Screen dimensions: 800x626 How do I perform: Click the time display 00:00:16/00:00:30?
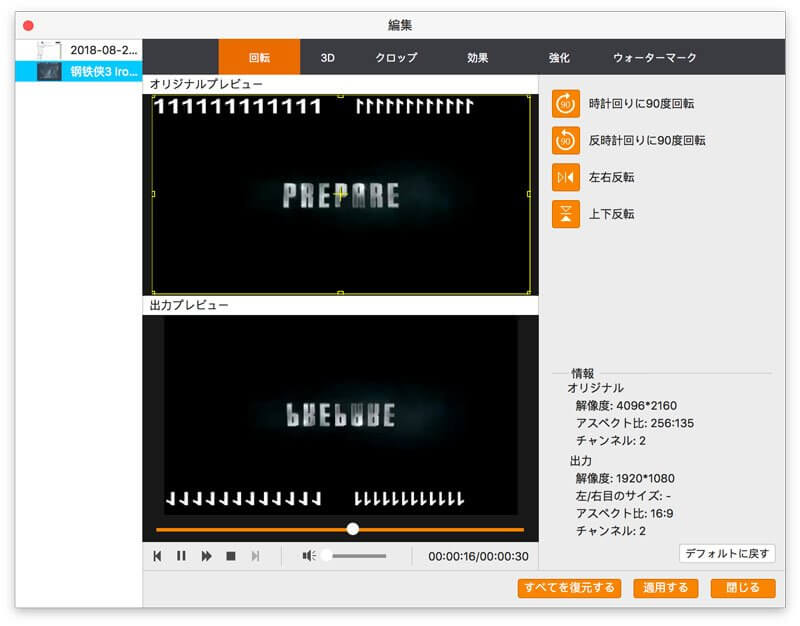click(x=478, y=557)
